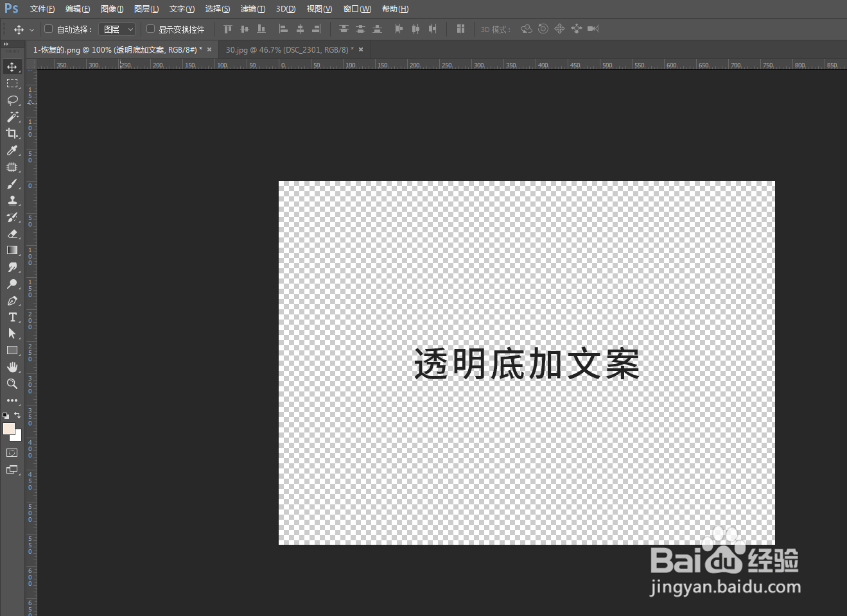Align left edges

point(283,29)
